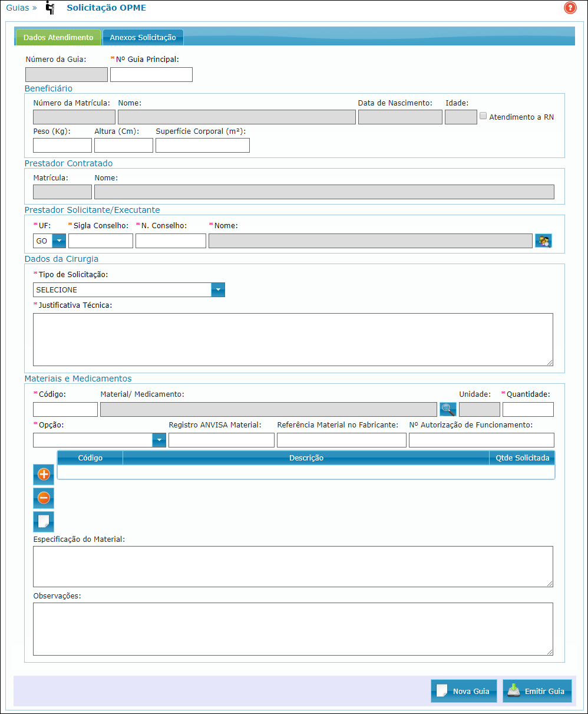Click the magnifier to search materials
The image size is (588, 714).
[x=448, y=409]
